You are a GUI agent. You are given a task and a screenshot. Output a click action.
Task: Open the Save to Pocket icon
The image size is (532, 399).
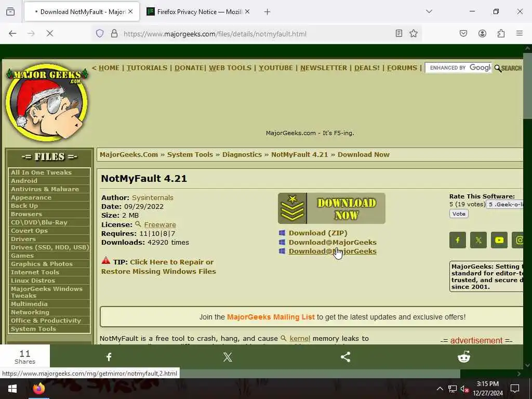(463, 33)
